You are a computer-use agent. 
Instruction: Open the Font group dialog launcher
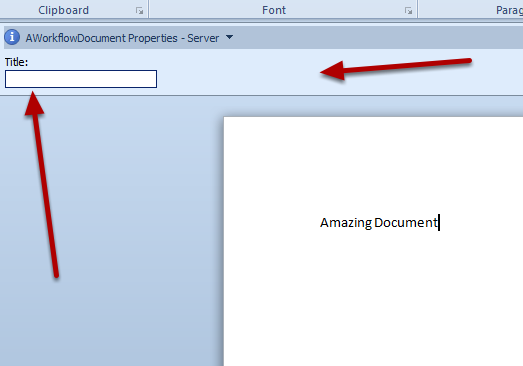click(408, 11)
